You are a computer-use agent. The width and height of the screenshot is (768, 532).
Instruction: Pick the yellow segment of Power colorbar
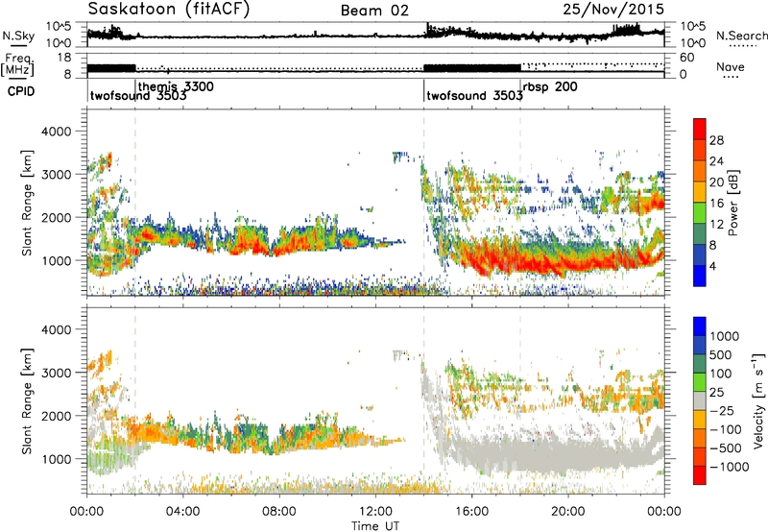pyautogui.click(x=700, y=192)
